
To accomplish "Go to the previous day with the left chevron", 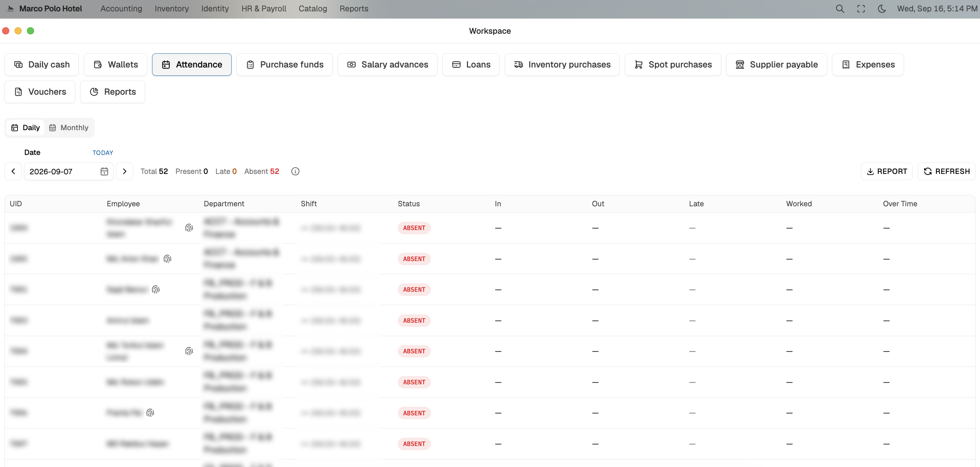I will point(13,172).
